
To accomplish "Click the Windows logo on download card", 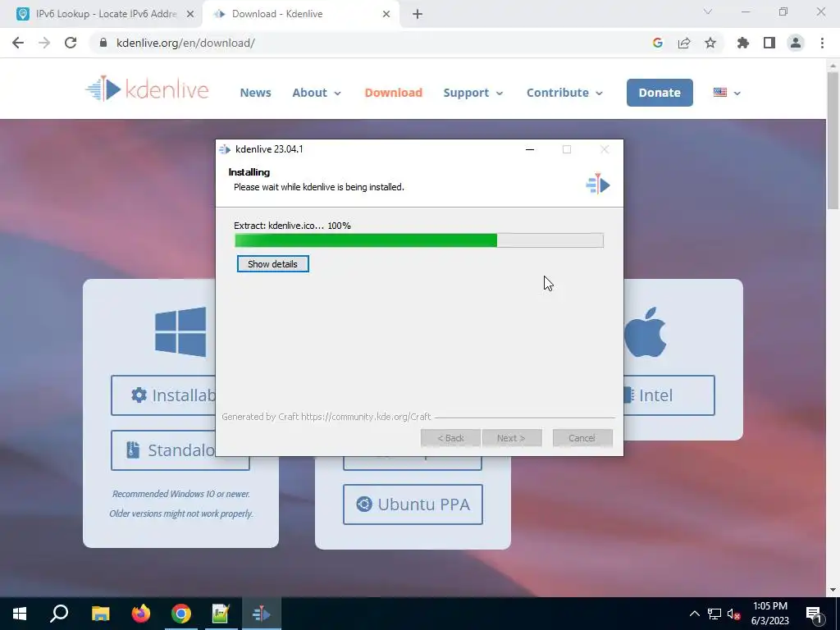I will pyautogui.click(x=180, y=331).
